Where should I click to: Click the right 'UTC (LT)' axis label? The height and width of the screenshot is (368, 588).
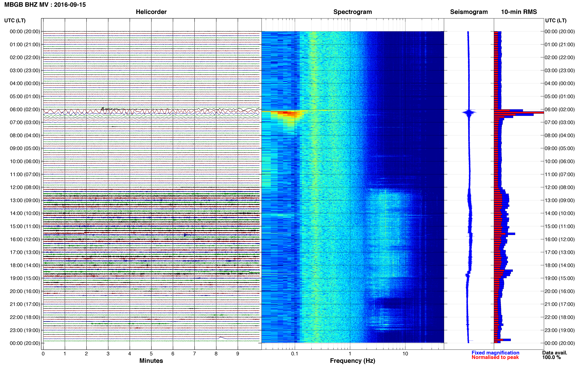pyautogui.click(x=556, y=20)
